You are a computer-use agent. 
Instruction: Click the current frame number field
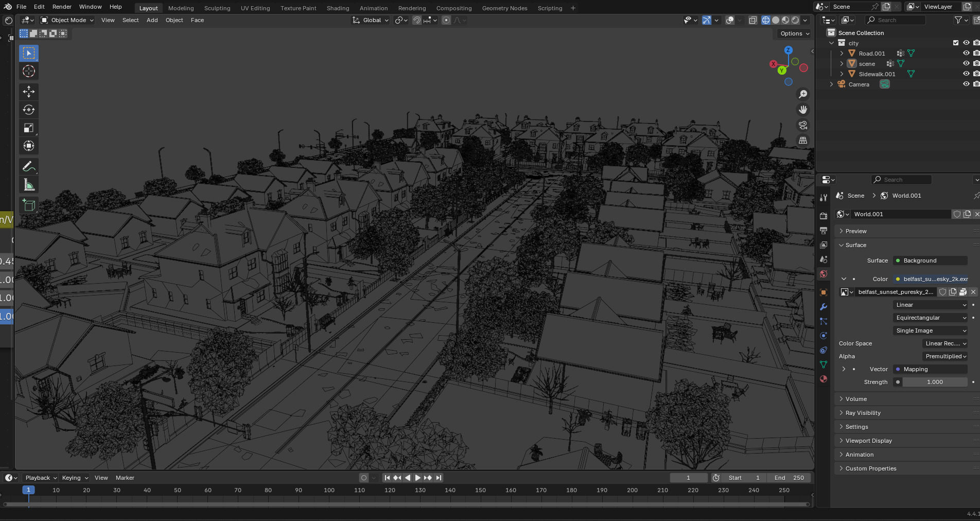689,478
